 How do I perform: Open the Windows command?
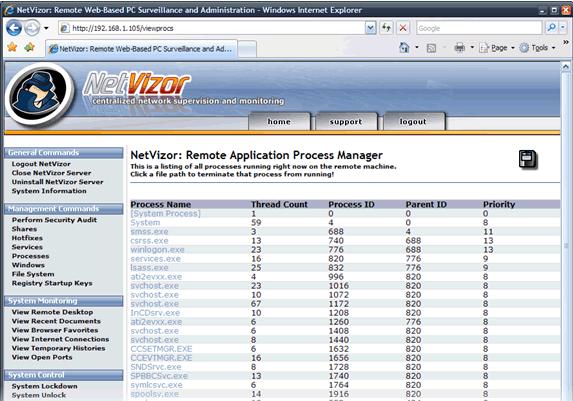pyautogui.click(x=28, y=265)
